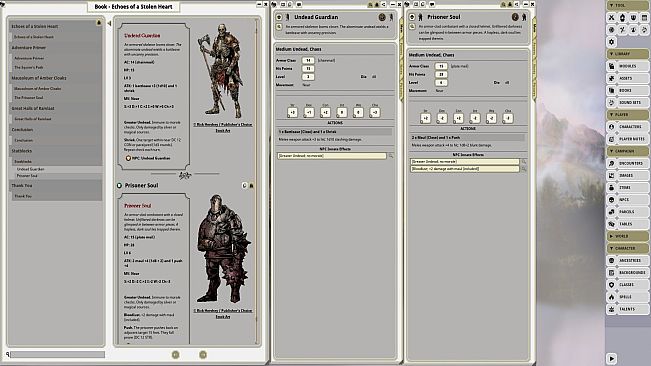Expand the sidebar play arrow button
651x366 pixels.
click(611, 358)
